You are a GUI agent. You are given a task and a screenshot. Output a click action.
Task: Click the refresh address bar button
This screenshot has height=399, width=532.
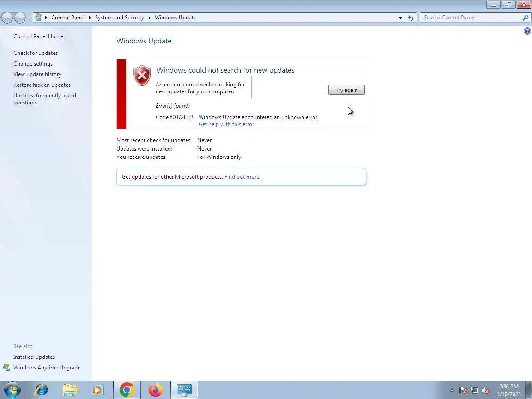pos(411,18)
